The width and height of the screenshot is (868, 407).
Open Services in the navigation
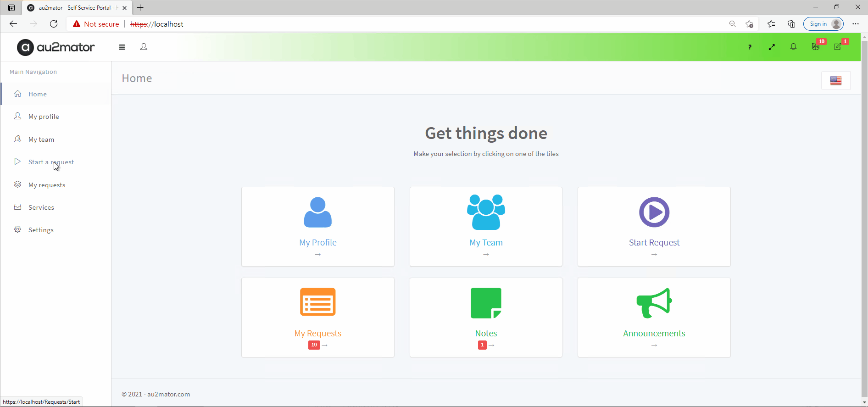pos(41,207)
